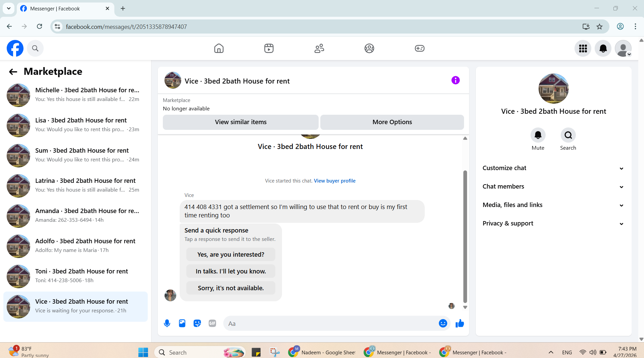Select Vice's house rental conversation
The image size is (644, 358).
76,306
